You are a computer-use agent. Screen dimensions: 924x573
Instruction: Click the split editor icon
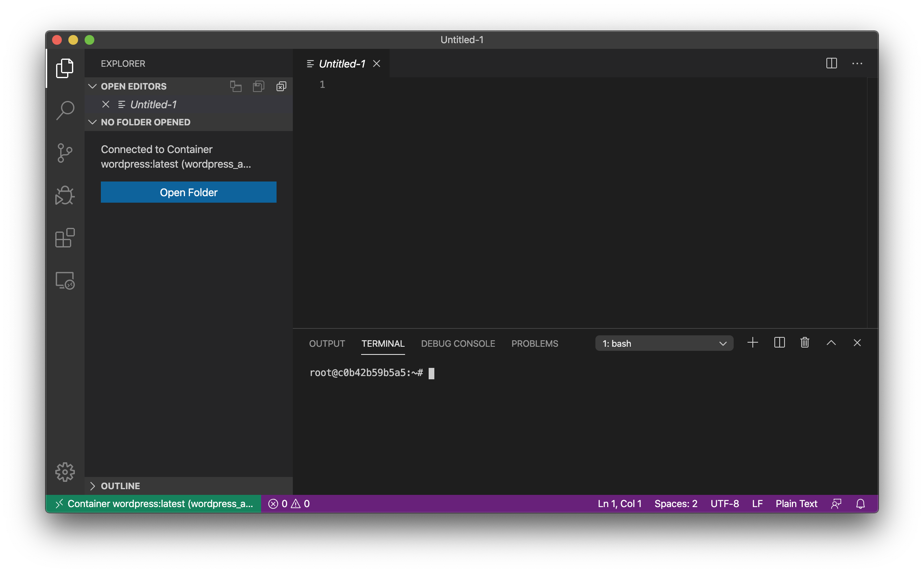point(831,63)
